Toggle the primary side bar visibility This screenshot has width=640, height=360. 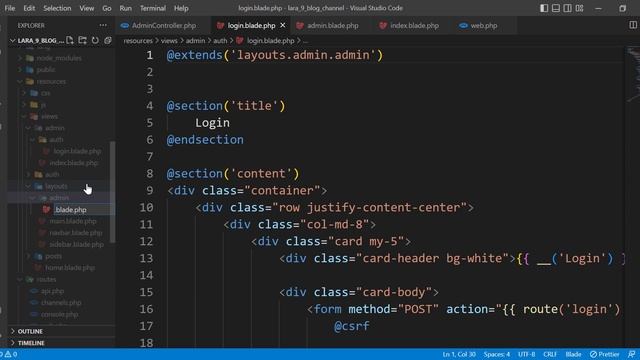pos(544,8)
